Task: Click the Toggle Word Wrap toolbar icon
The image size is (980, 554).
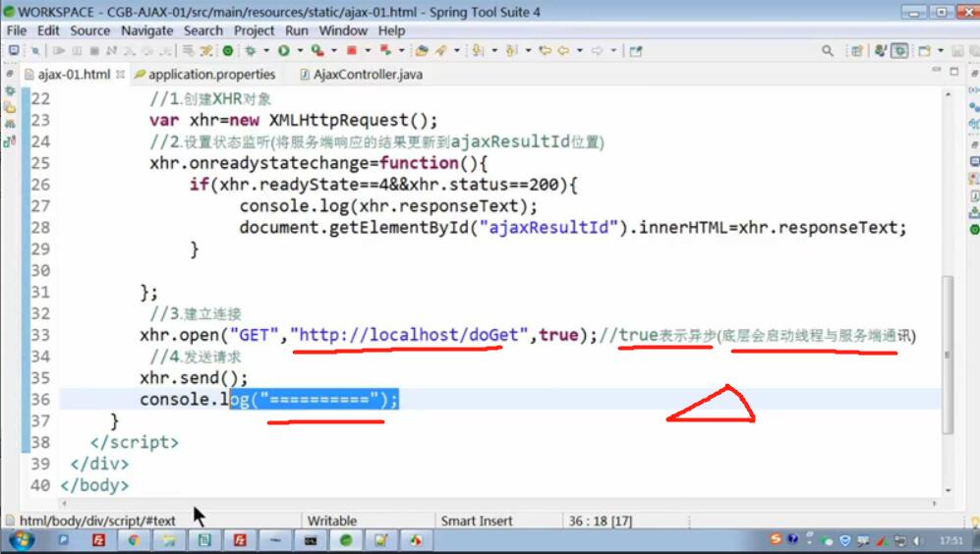Action: [x=188, y=51]
